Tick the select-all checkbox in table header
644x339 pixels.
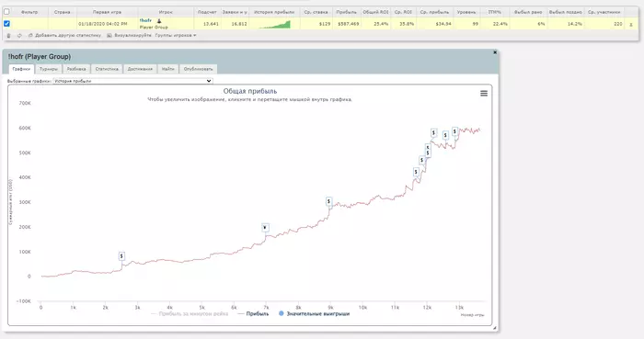(6, 12)
